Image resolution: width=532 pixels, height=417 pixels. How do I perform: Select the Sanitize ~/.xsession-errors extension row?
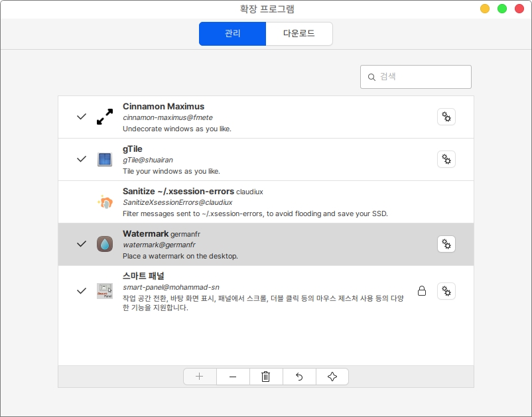[265, 202]
